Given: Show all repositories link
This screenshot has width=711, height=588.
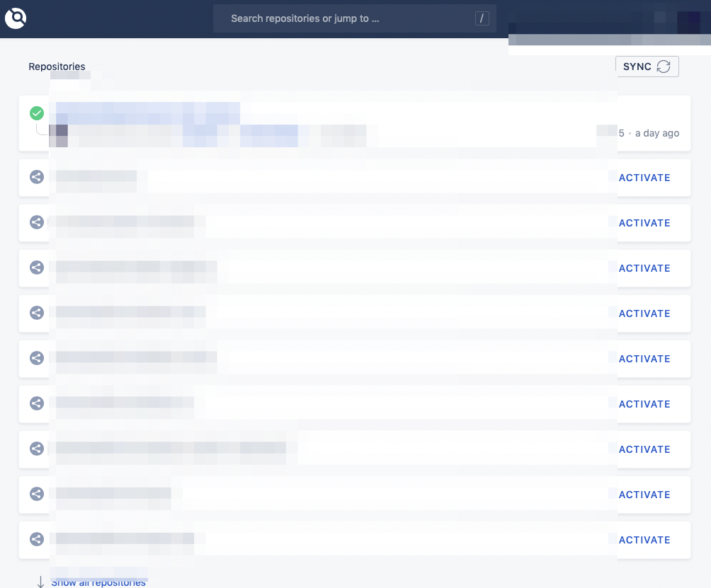Looking at the screenshot, I should coord(98,582).
